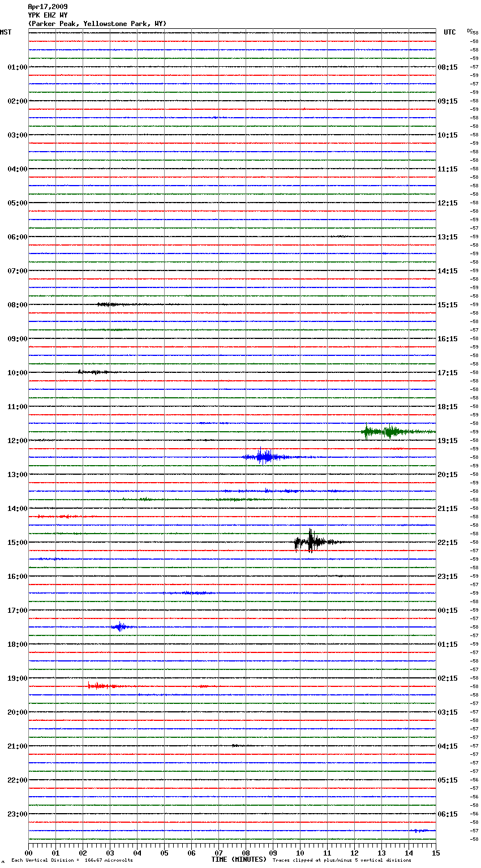Viewport: 481px width, 868px height.
Task: Click the "TIME (MINUTES)" axis title
Action: pos(239,860)
